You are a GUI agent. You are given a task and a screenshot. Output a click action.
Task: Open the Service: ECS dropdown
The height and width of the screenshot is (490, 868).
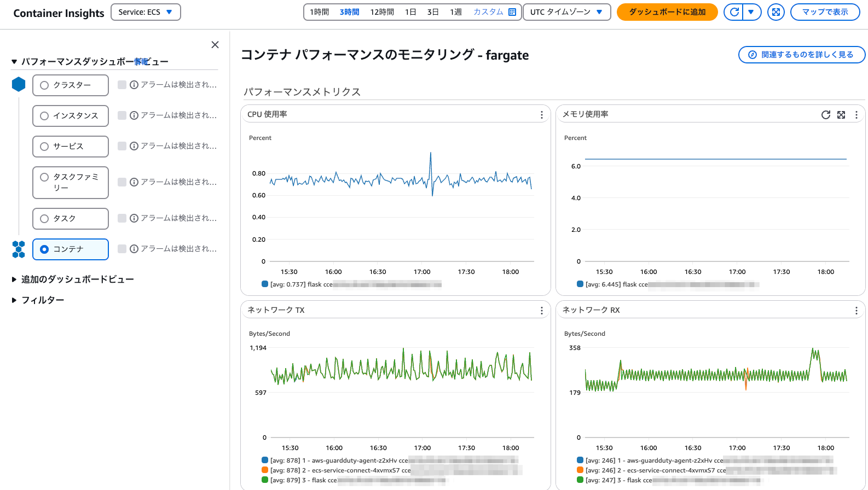tap(146, 12)
